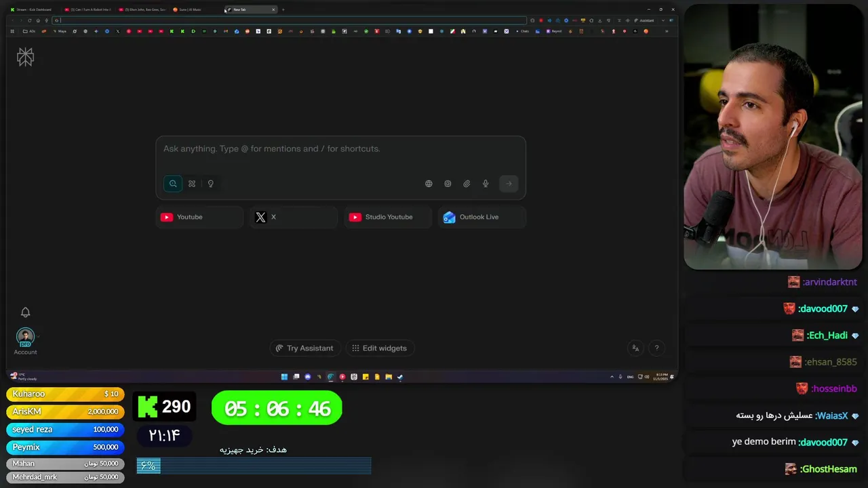Reload the page with refresh icon
This screenshot has width=868, height=488.
tap(29, 20)
